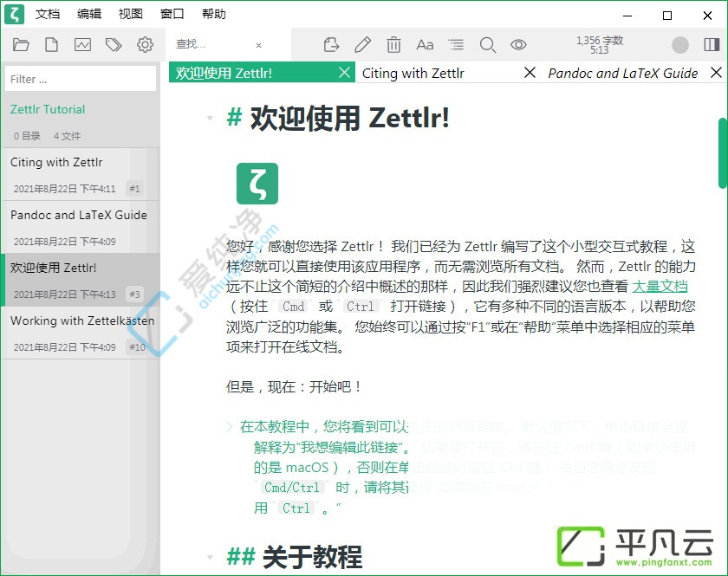Click the editor vertical scrollbar thumb
Screen dimensions: 728x576
click(723, 153)
